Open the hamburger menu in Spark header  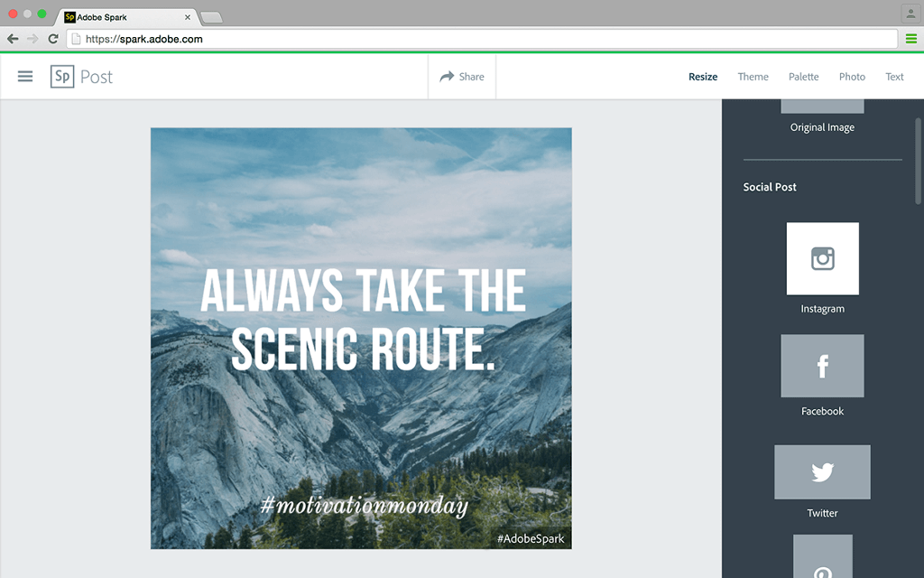tap(25, 77)
